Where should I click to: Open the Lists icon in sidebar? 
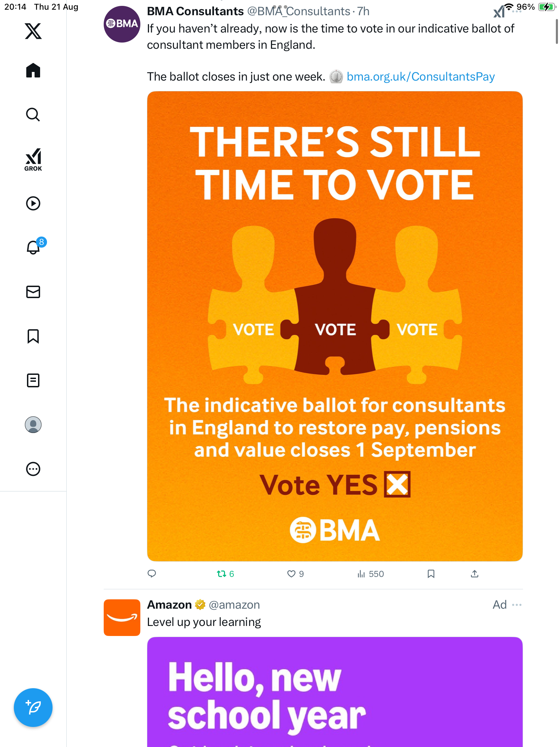click(33, 380)
